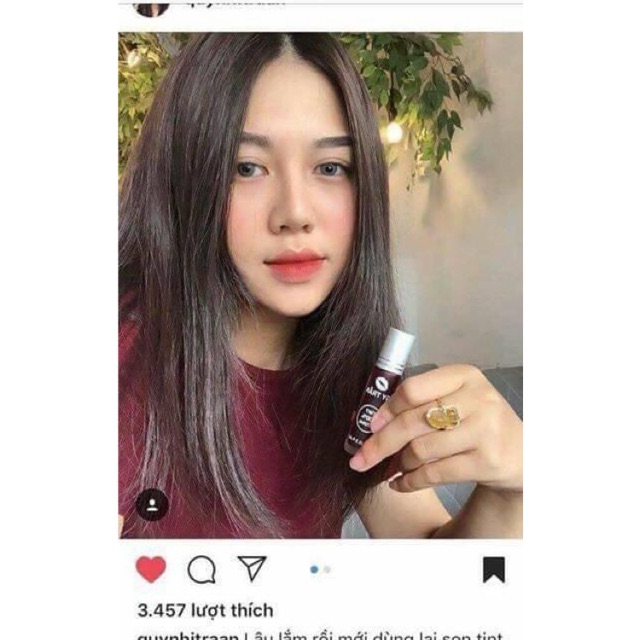Image resolution: width=640 pixels, height=640 pixels.
Task: Show tagged people with the person icon
Action: (x=152, y=504)
